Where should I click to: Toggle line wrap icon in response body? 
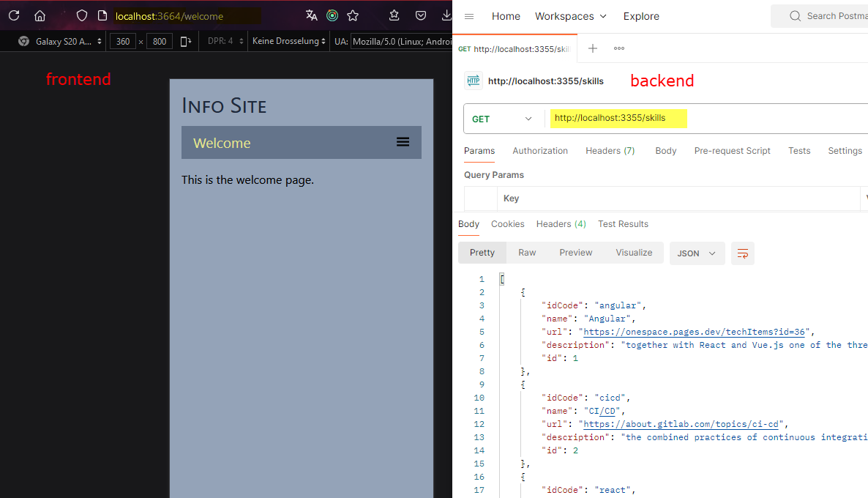742,253
